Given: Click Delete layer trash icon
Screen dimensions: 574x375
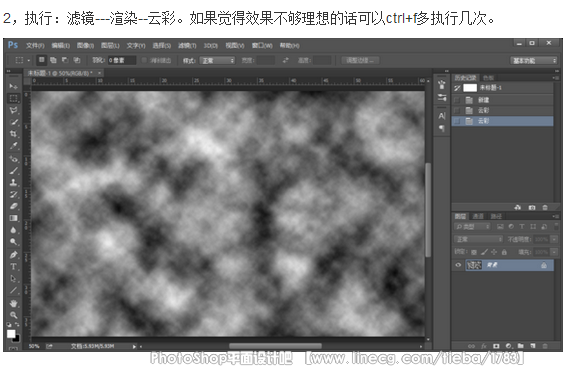Looking at the screenshot, I should click(x=545, y=346).
